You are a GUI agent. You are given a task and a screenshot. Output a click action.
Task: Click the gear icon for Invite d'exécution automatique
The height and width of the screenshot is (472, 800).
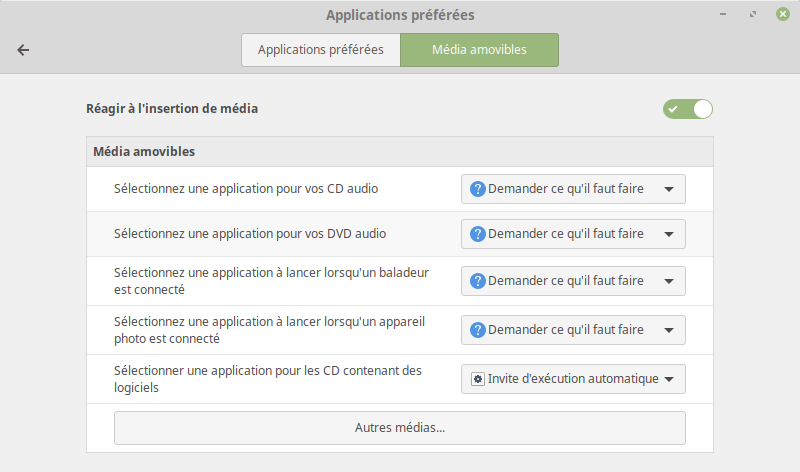pyautogui.click(x=478, y=379)
